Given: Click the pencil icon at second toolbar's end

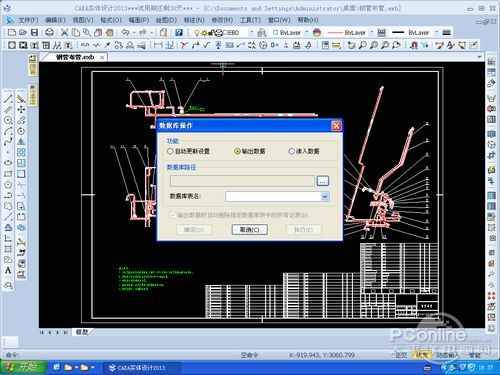Looking at the screenshot, I should pyautogui.click(x=474, y=45).
